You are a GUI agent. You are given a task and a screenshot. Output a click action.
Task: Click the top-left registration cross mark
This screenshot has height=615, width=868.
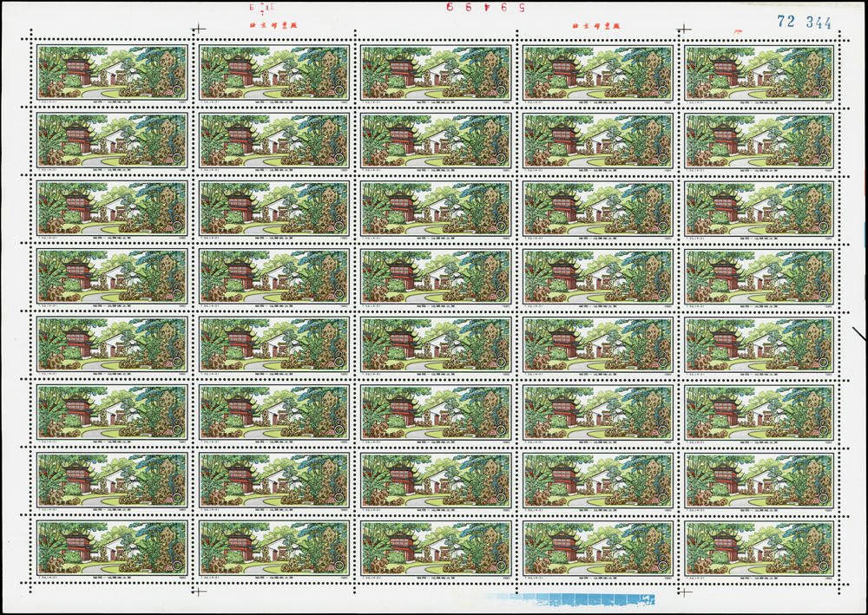click(x=200, y=28)
